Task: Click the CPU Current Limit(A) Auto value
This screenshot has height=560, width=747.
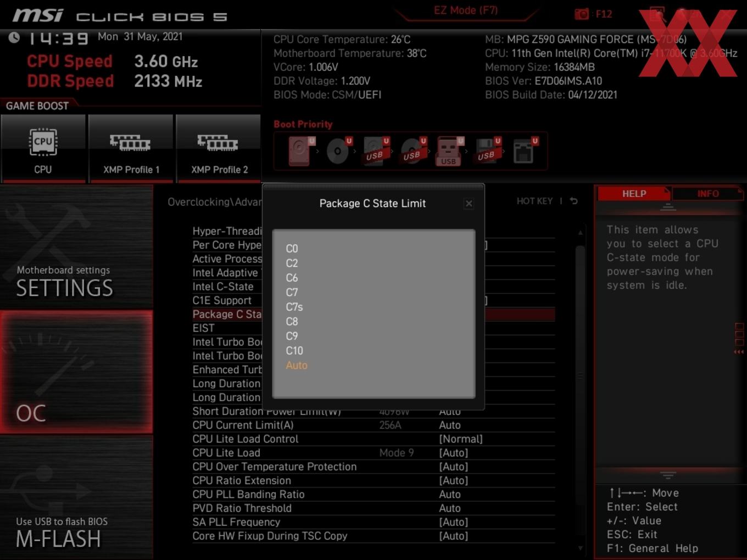Action: 450,425
